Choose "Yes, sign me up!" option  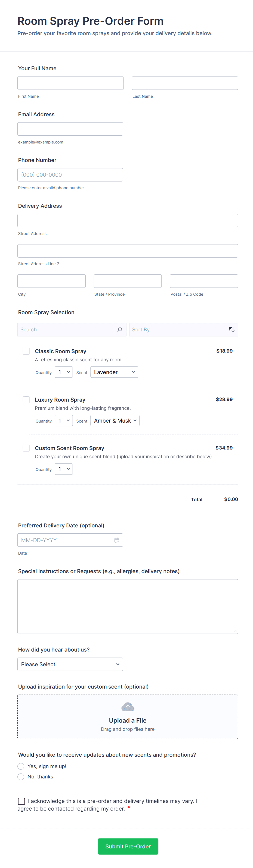click(21, 766)
